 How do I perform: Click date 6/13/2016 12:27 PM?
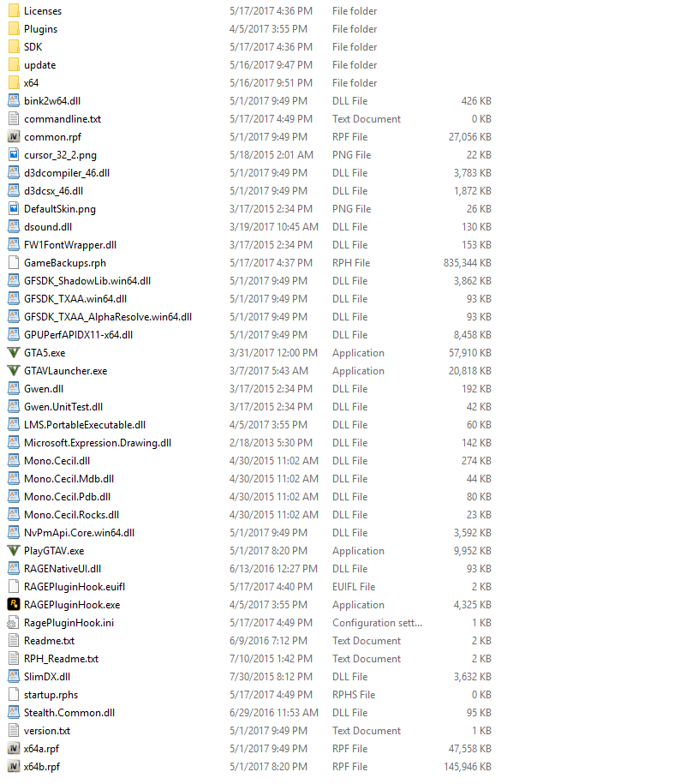point(273,569)
